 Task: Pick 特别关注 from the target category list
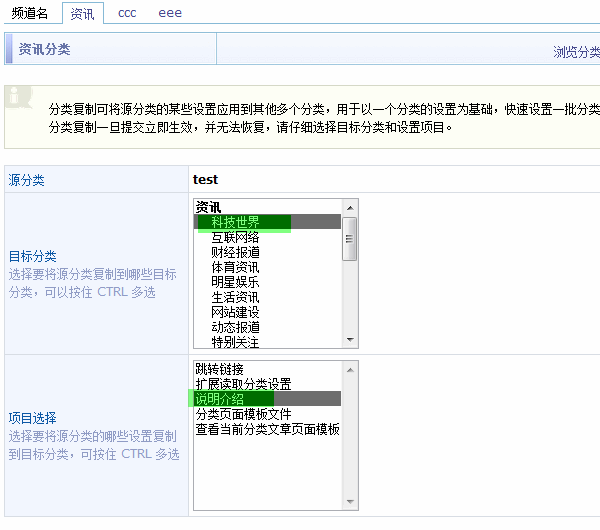[x=236, y=342]
